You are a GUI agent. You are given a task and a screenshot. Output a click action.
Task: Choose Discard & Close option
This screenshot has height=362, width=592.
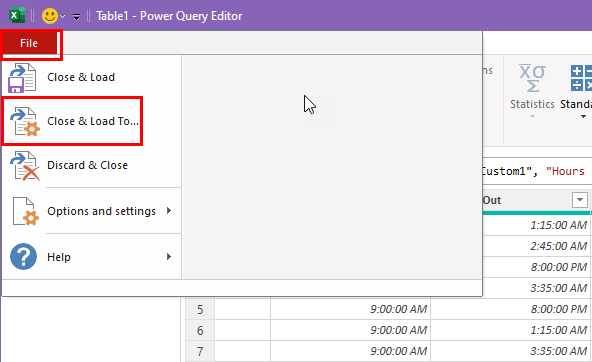[91, 165]
